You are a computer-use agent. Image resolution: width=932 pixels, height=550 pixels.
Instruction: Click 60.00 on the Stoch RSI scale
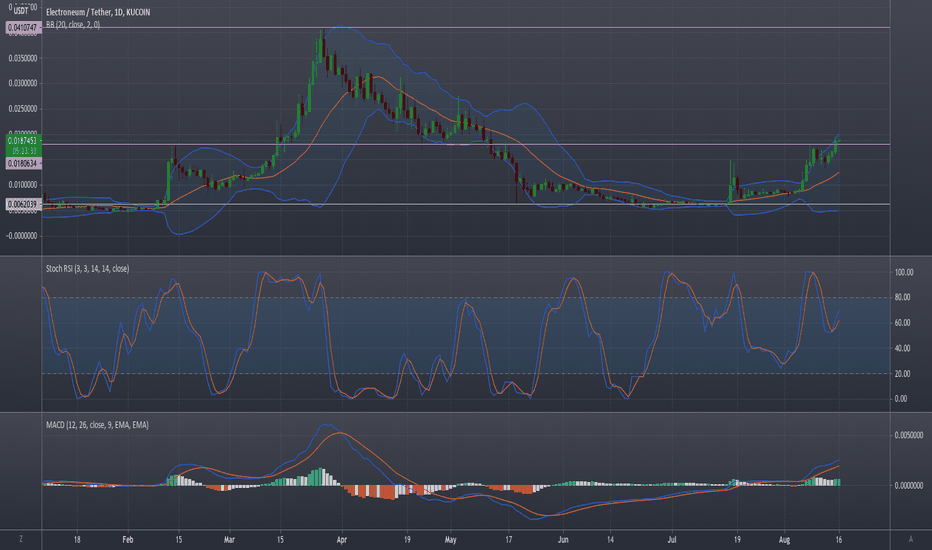902,323
